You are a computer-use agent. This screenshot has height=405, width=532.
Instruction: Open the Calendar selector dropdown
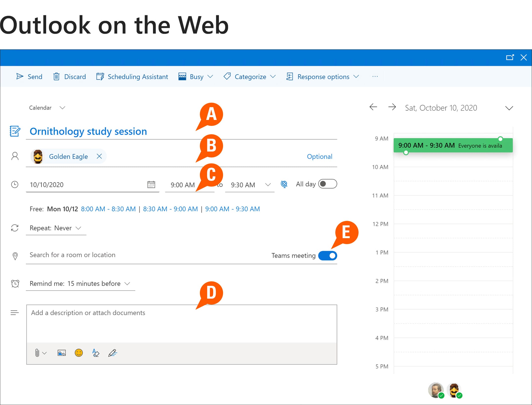[x=46, y=107]
